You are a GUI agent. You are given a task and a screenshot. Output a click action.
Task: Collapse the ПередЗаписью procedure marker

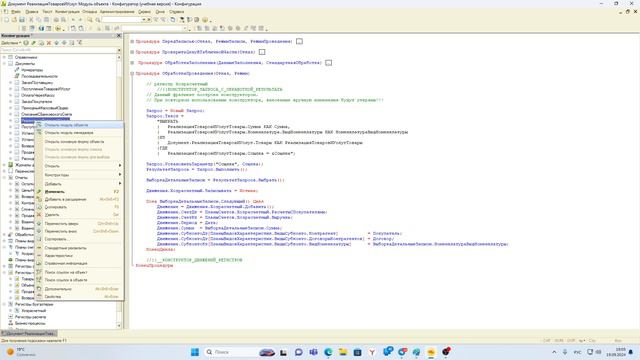(x=132, y=42)
